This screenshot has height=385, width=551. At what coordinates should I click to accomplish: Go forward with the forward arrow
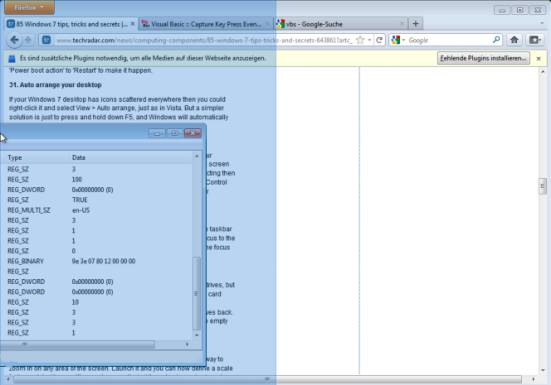(x=28, y=40)
